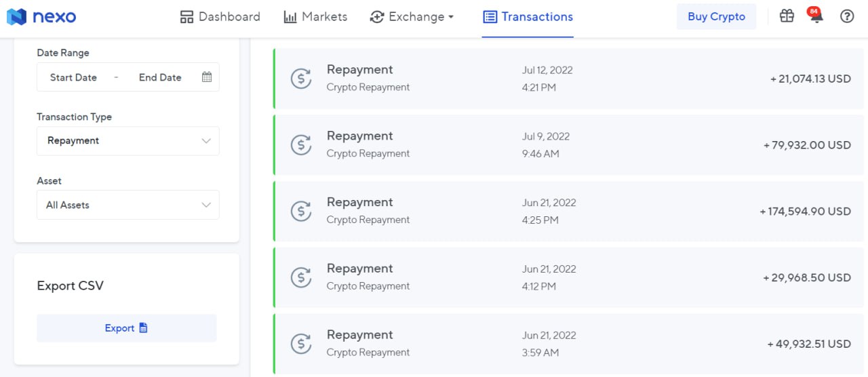Click the Start Date field
The width and height of the screenshot is (868, 377).
[73, 77]
